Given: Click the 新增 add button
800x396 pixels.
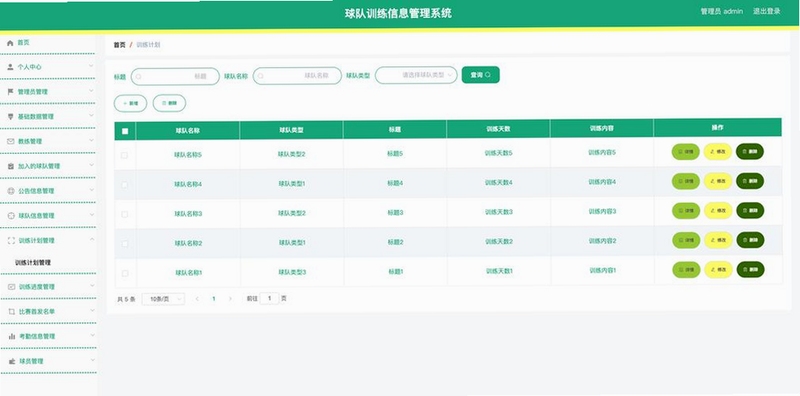Looking at the screenshot, I should 130,103.
